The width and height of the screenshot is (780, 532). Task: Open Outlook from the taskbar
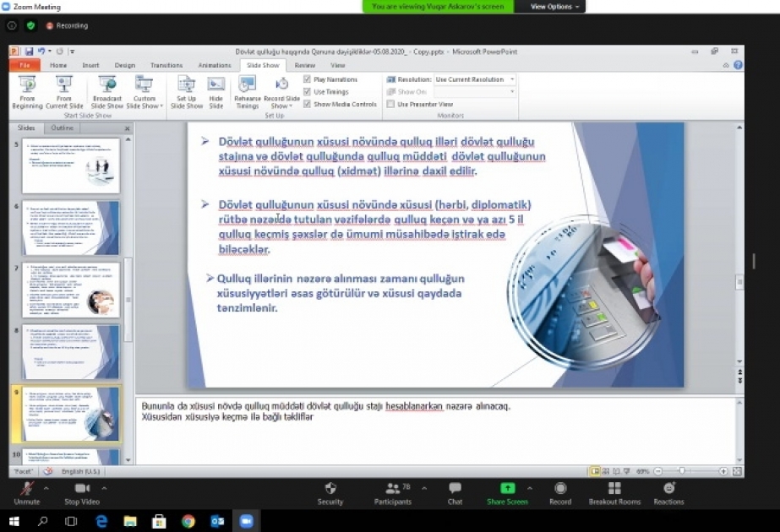point(217,521)
